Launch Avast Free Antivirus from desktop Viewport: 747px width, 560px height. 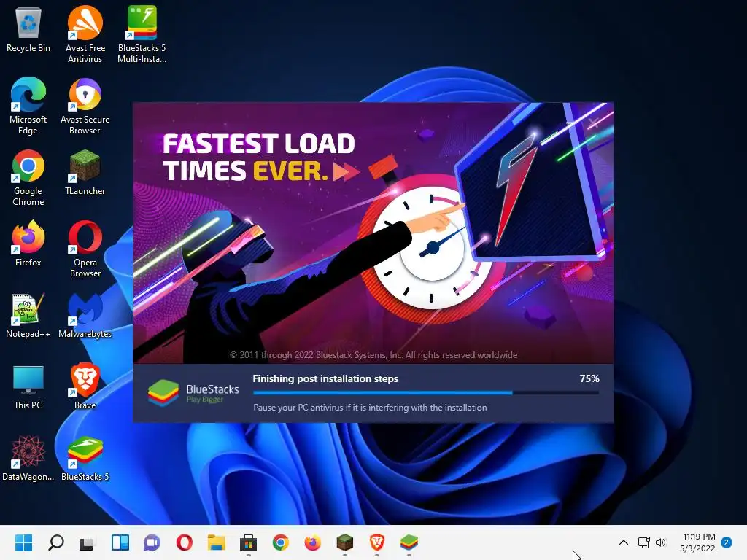tap(85, 35)
